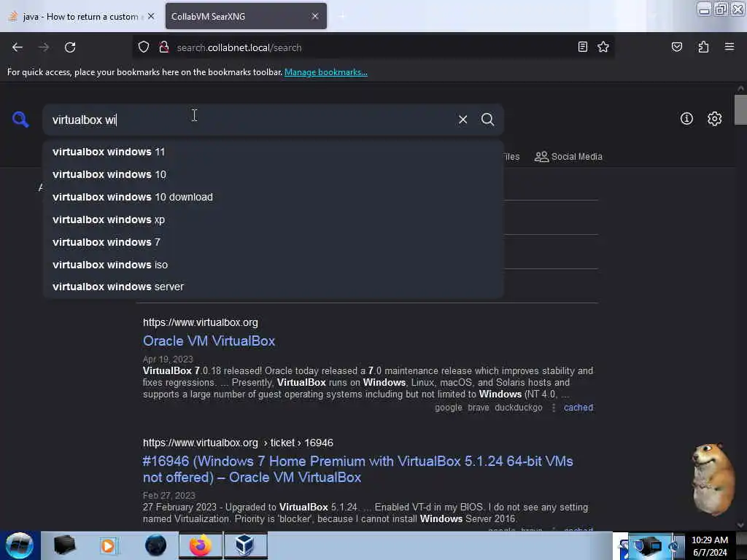
Task: Click the taskbar clock showing 10:29 AM
Action: 709,546
